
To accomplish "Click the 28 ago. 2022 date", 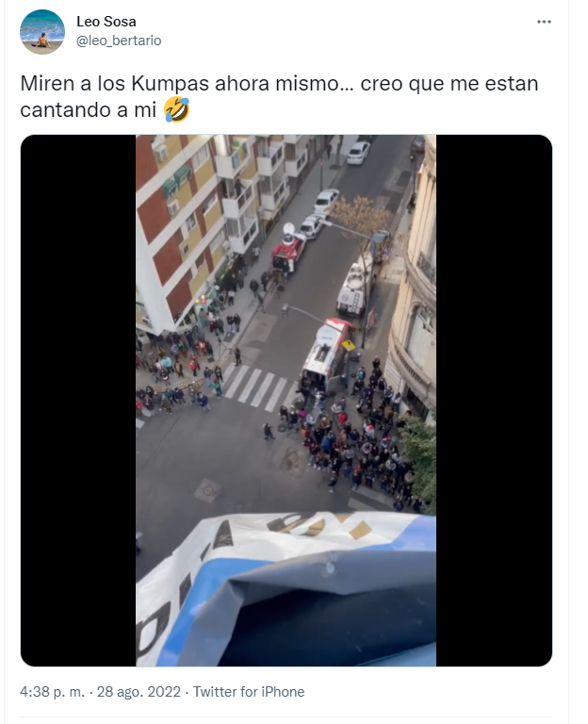I will click(139, 692).
